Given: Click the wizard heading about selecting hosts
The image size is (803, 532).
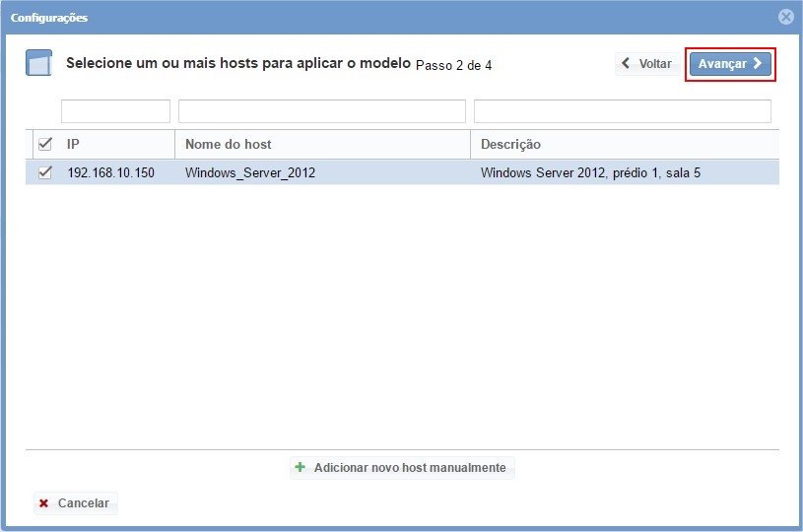Looking at the screenshot, I should tap(237, 64).
